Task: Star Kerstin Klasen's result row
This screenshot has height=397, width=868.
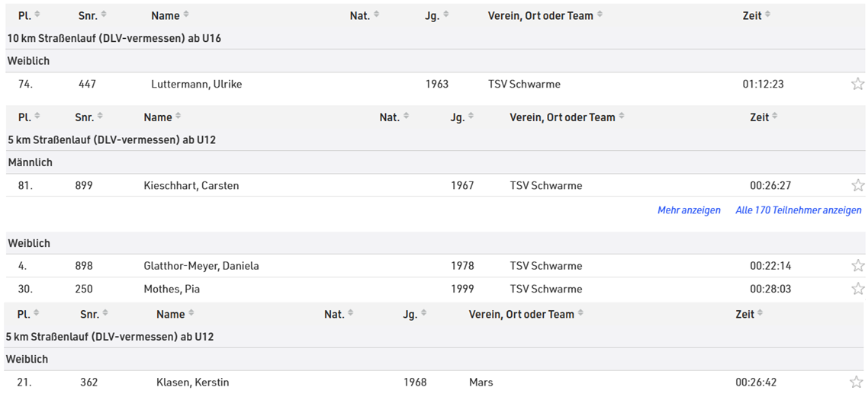Action: (857, 382)
